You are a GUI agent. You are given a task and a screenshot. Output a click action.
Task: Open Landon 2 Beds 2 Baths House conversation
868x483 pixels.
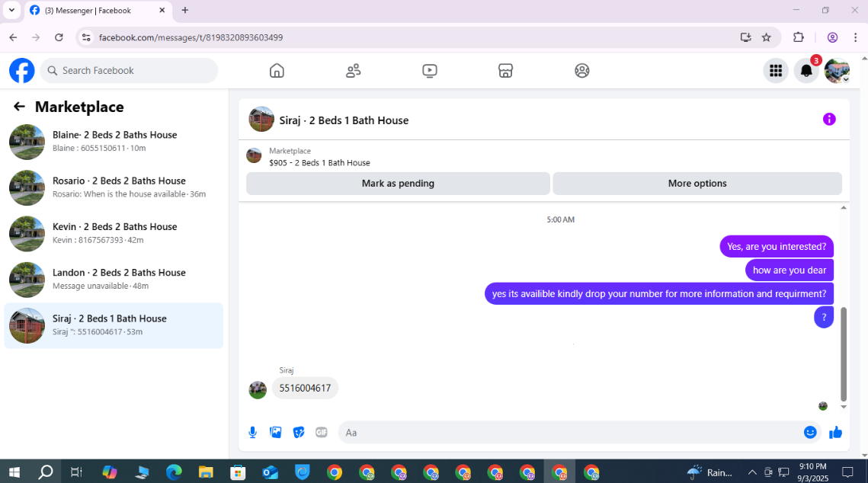(114, 280)
